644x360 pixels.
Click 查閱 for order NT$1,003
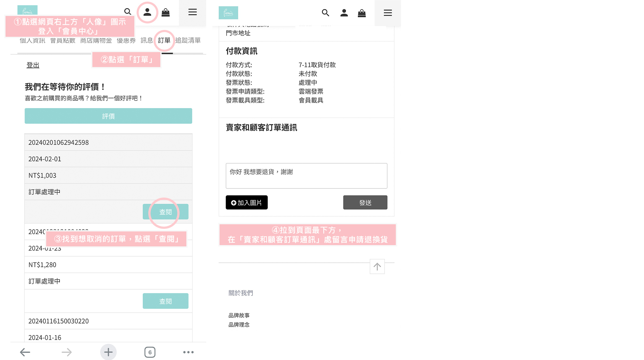pyautogui.click(x=165, y=212)
